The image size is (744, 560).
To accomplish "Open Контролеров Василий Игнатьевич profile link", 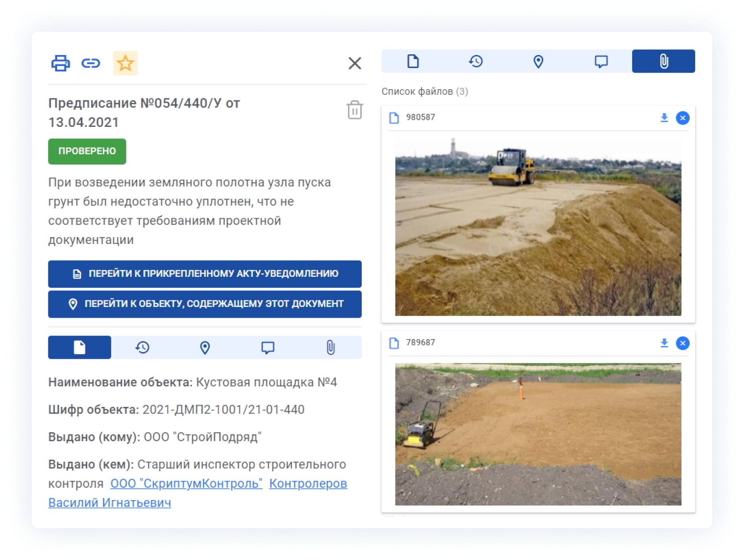I will [198, 493].
